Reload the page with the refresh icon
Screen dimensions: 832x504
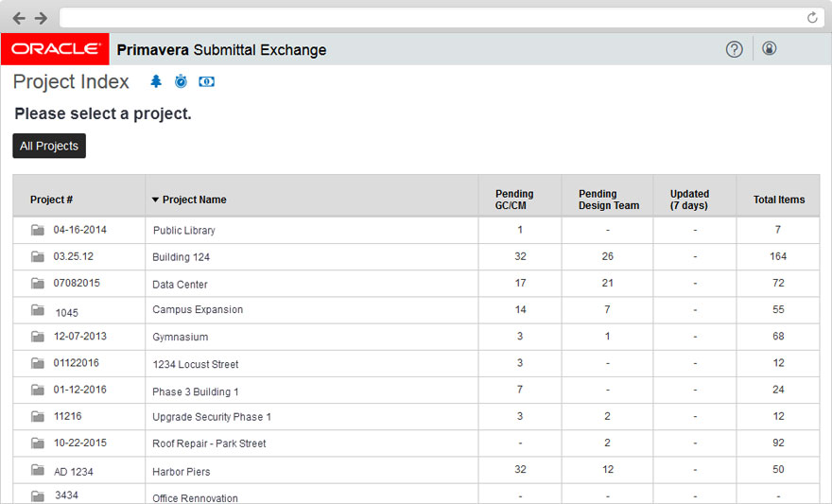[812, 18]
